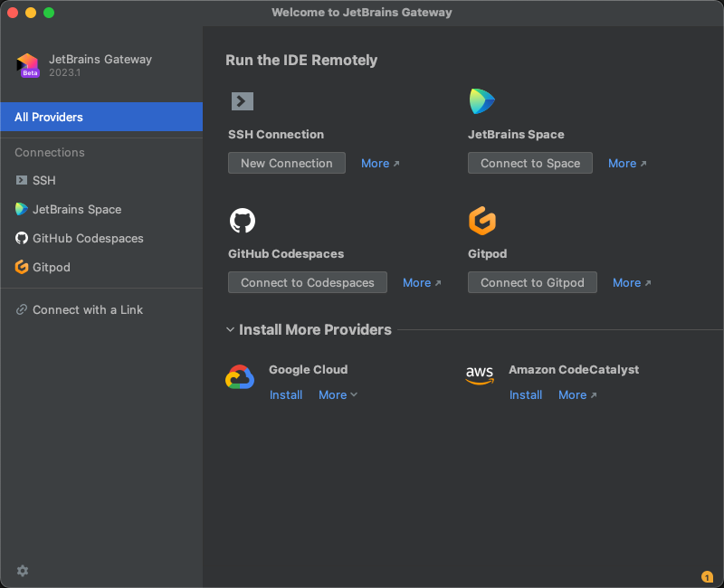Open More link for Gitpod
This screenshot has width=724, height=588.
(x=632, y=283)
